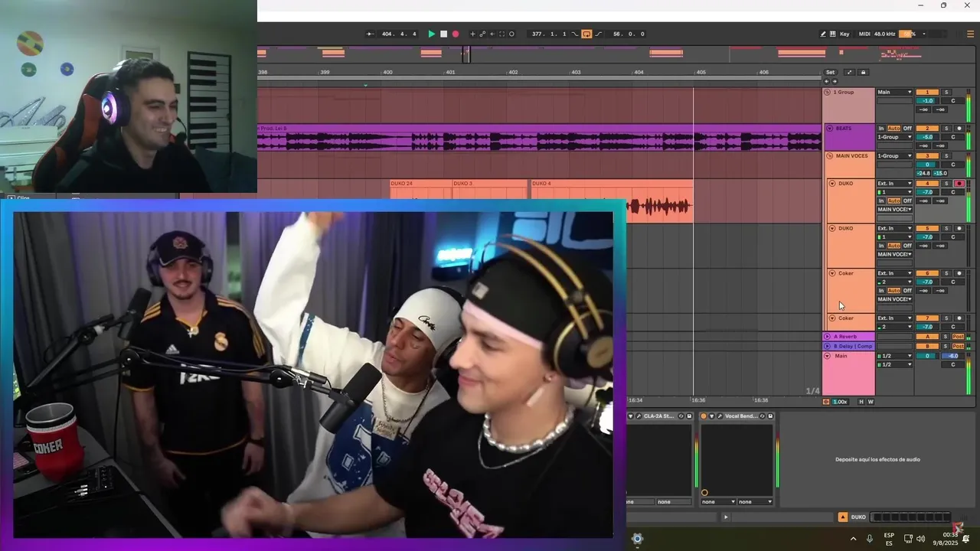980x551 pixels.
Task: Toggle the Computer MIDI Keyboard icon
Action: [833, 34]
